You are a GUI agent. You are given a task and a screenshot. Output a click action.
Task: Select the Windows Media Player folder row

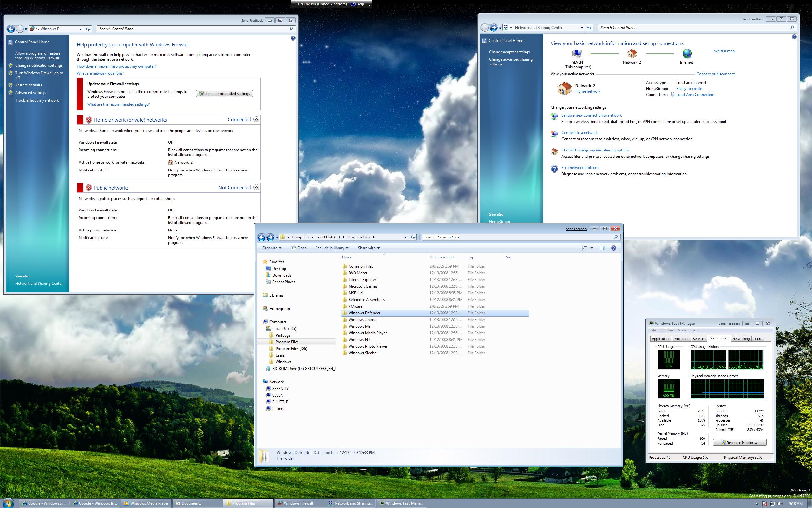pos(435,333)
